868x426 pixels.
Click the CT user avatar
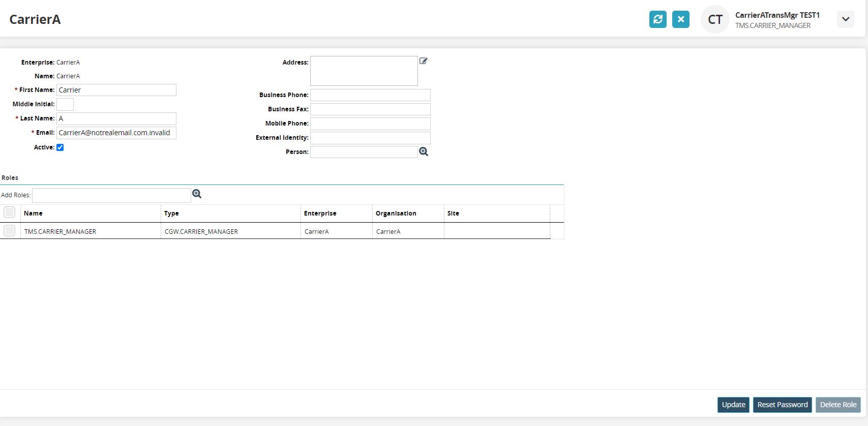[715, 19]
